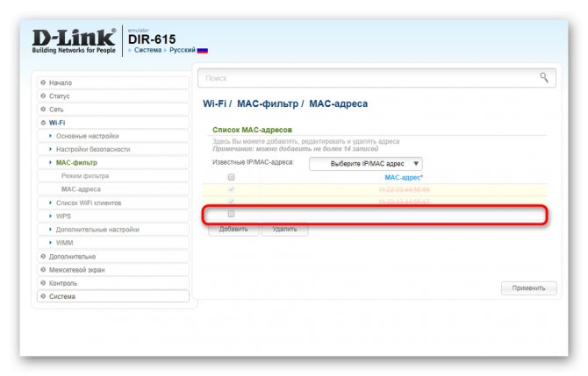
Task: Click the Удалить button
Action: tap(284, 230)
